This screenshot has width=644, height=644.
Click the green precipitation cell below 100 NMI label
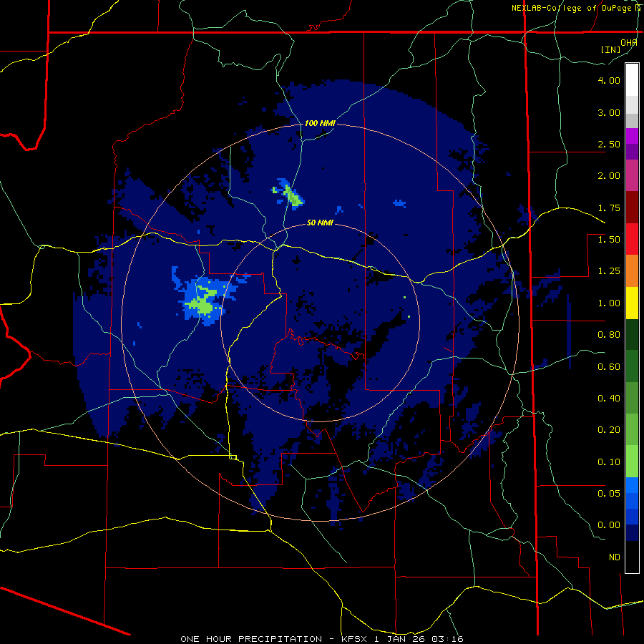293,196
